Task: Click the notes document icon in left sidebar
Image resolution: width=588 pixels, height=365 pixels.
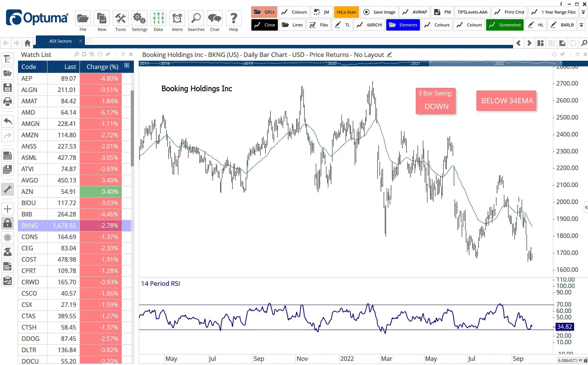Action: (8, 266)
